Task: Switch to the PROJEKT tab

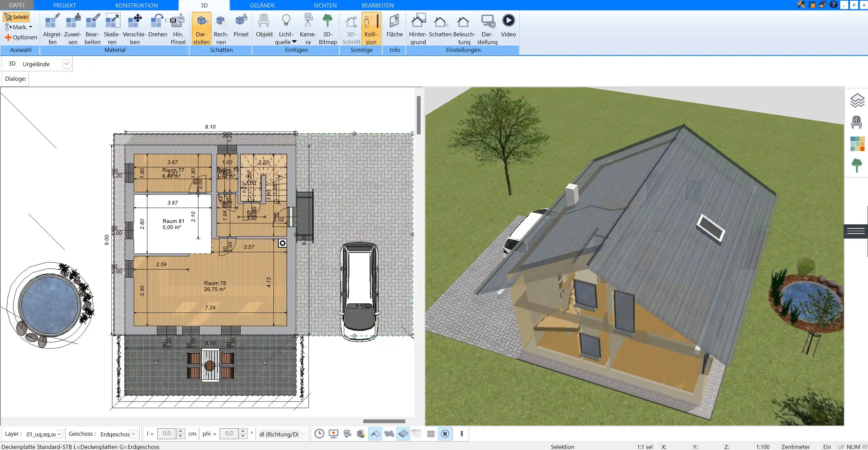Action: coord(64,5)
